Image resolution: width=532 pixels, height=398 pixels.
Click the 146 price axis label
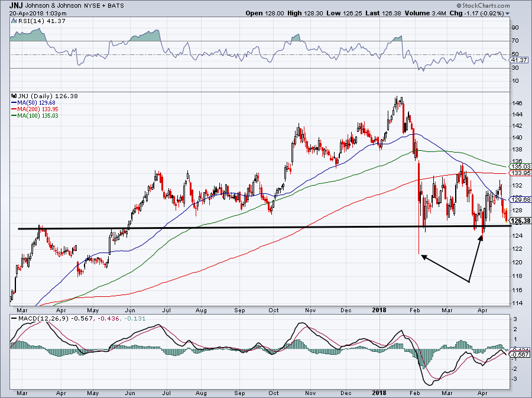(517, 103)
